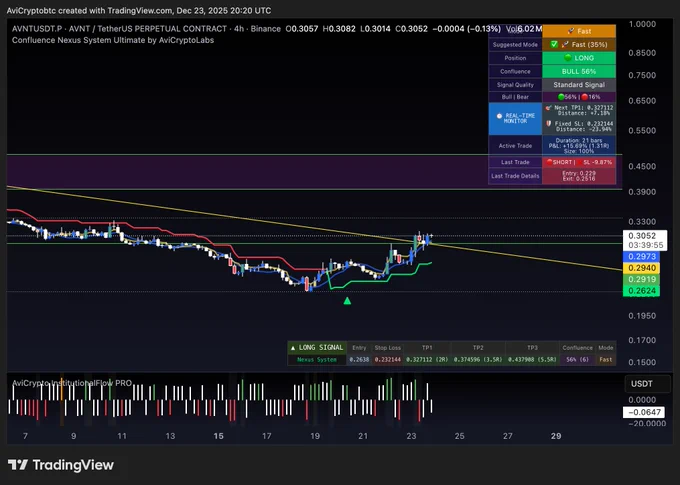This screenshot has width=680, height=485.
Task: Click the green 0.2919 price tag
Action: tap(641, 279)
